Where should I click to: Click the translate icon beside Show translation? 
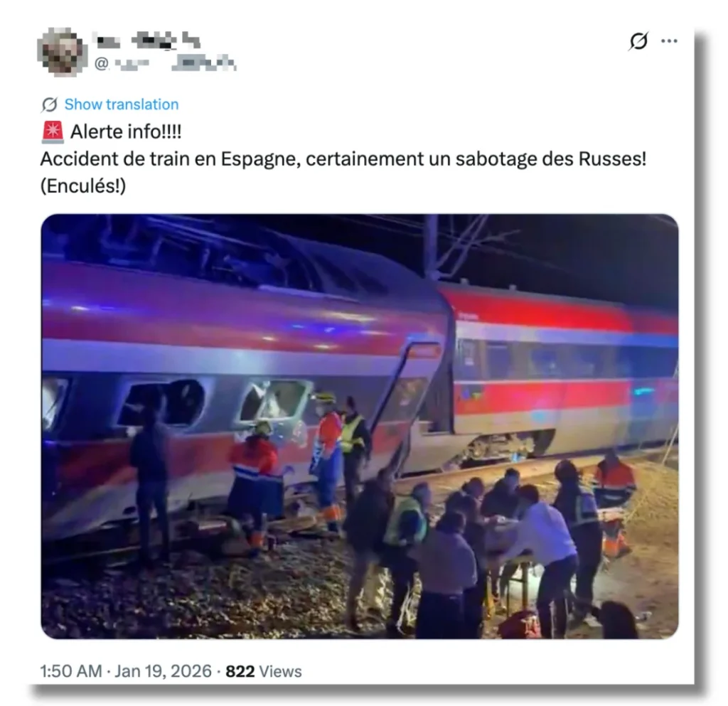pyautogui.click(x=49, y=105)
